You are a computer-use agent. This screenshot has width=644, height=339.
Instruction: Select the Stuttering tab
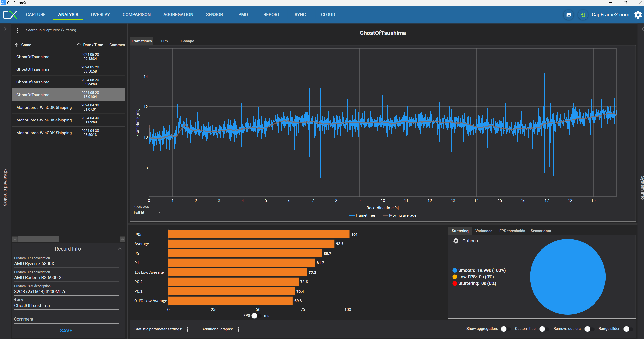pyautogui.click(x=460, y=231)
